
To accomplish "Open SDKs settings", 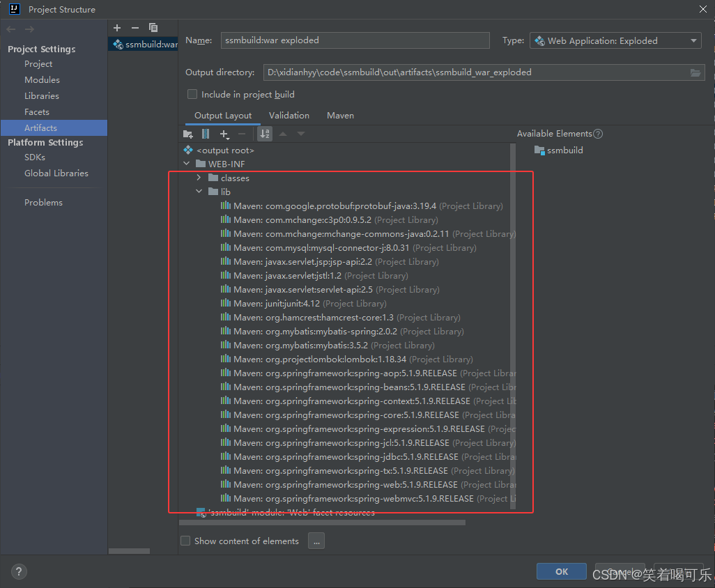I will pos(35,157).
